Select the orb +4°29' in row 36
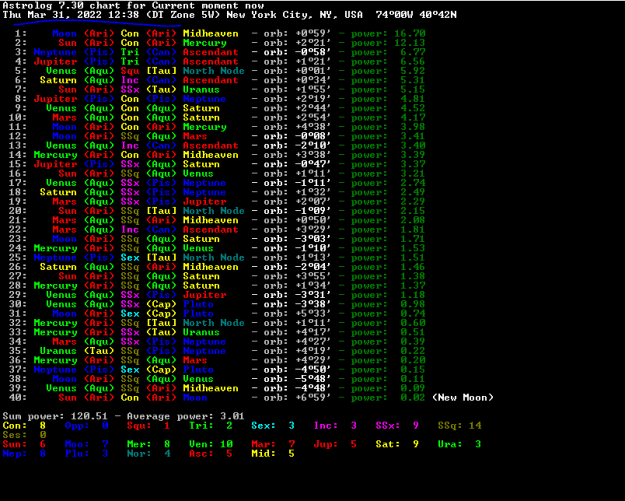Screen dimensions: 625x501 coord(313,360)
